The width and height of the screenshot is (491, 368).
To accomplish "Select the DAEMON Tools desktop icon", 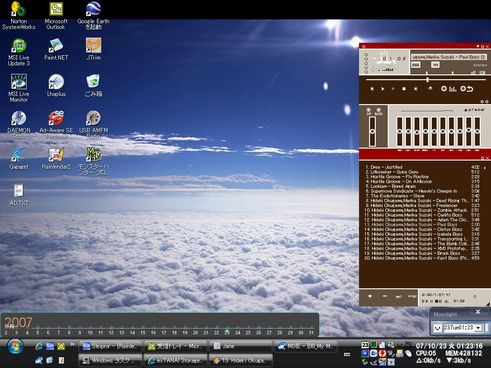I will (x=19, y=124).
